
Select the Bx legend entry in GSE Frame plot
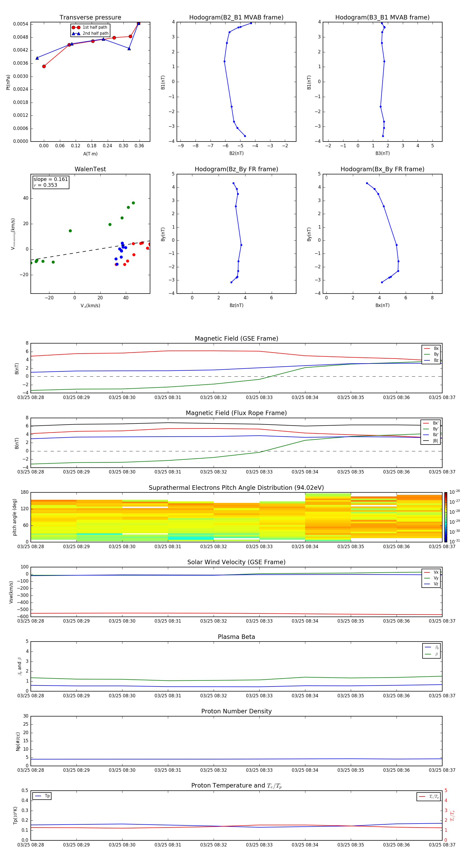point(431,349)
